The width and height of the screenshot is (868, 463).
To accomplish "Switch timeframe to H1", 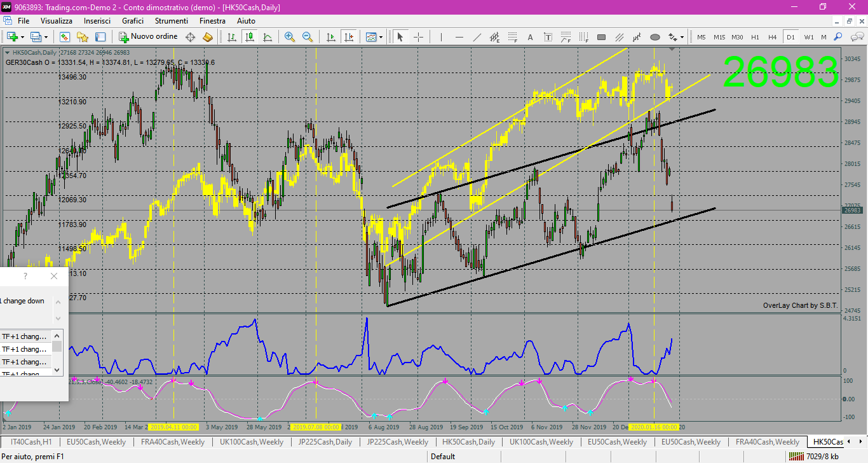I will click(755, 37).
